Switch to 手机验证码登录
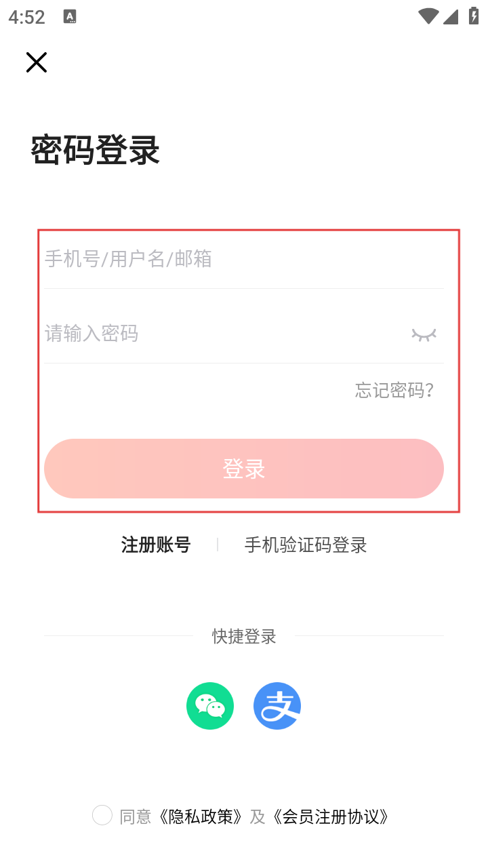The image size is (488, 868). 306,545
